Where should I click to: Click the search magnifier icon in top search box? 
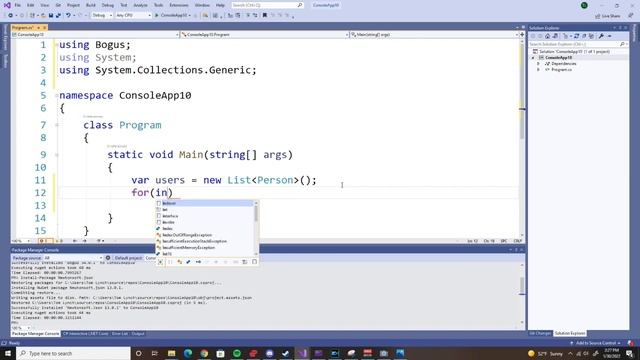point(300,5)
